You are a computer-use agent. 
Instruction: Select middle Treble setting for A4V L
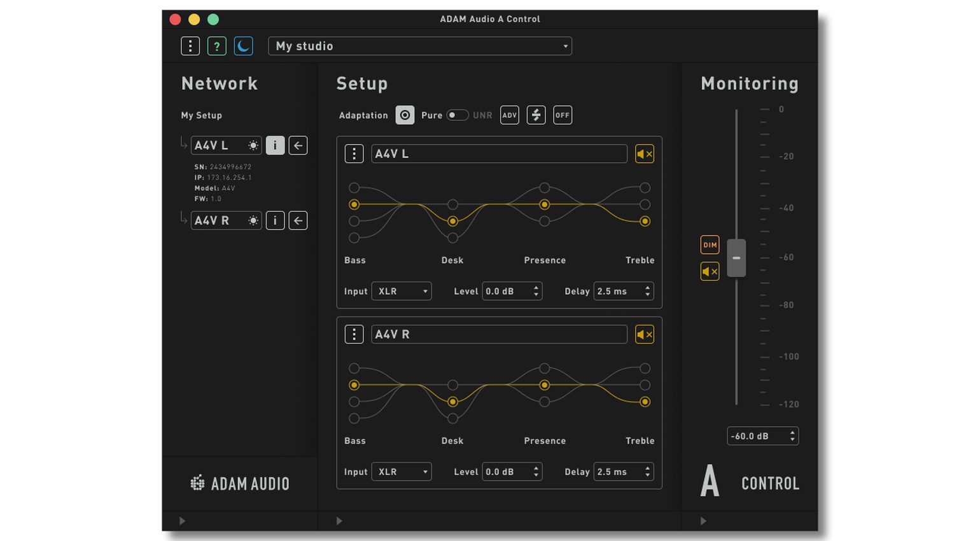[645, 204]
